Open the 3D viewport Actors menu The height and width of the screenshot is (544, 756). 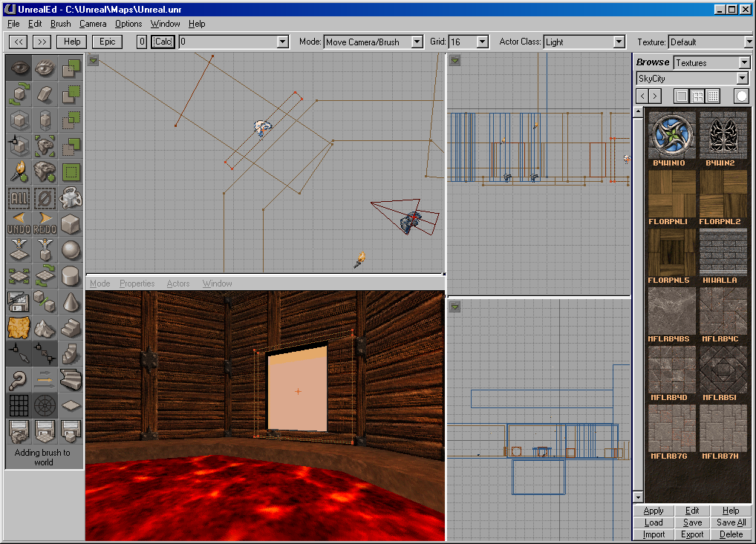coord(178,284)
